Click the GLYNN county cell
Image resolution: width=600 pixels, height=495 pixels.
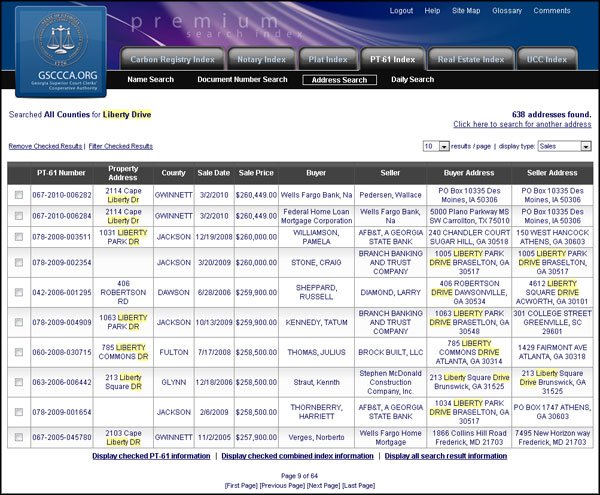[174, 382]
